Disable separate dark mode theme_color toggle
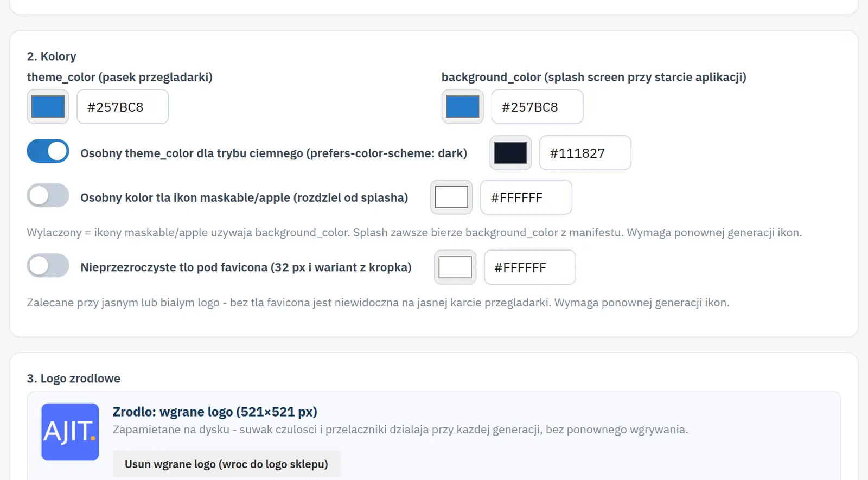This screenshot has height=480, width=868. coord(48,151)
